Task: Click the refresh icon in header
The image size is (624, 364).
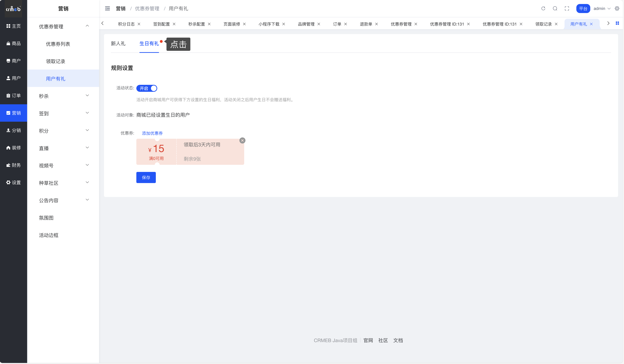Action: pyautogui.click(x=543, y=8)
